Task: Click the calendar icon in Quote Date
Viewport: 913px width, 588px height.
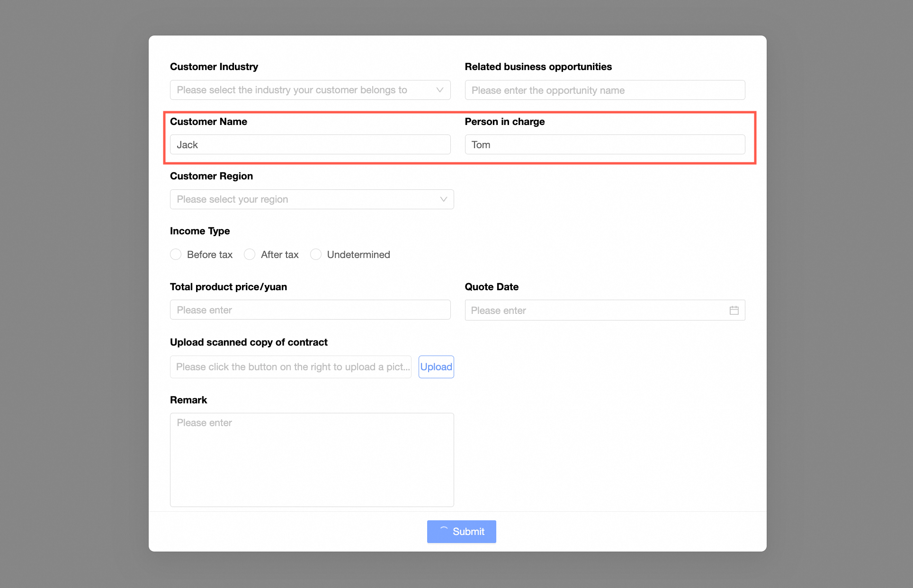Action: (734, 311)
